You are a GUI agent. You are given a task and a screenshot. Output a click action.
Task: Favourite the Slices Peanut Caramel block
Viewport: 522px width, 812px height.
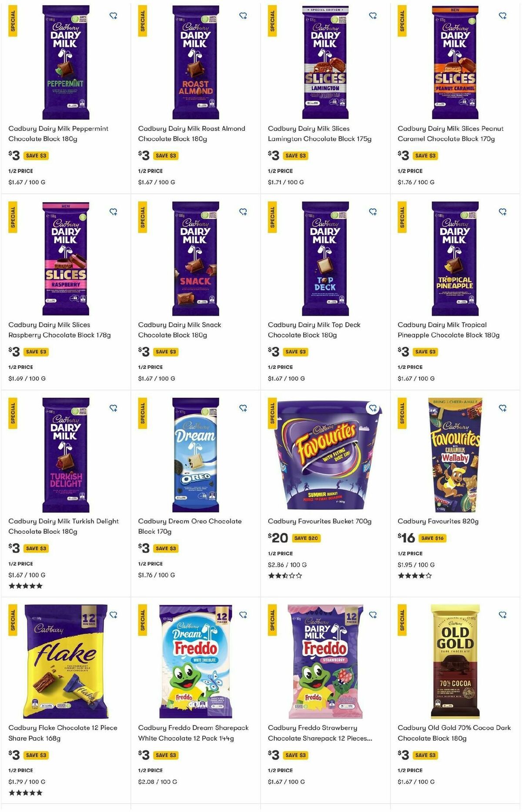(x=502, y=16)
